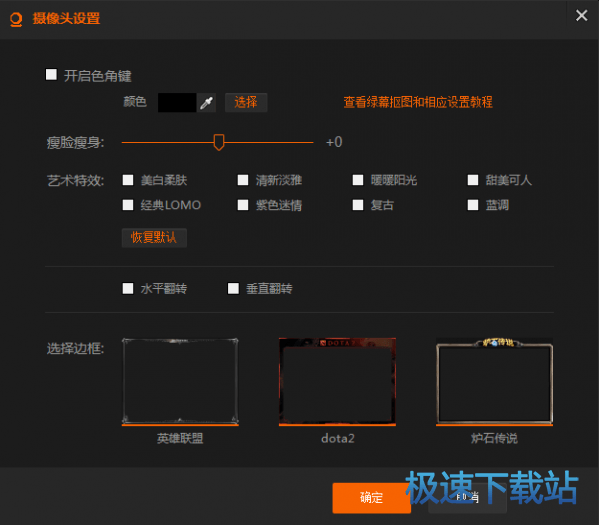Click the 选择 color button
599x525 pixels.
246,102
